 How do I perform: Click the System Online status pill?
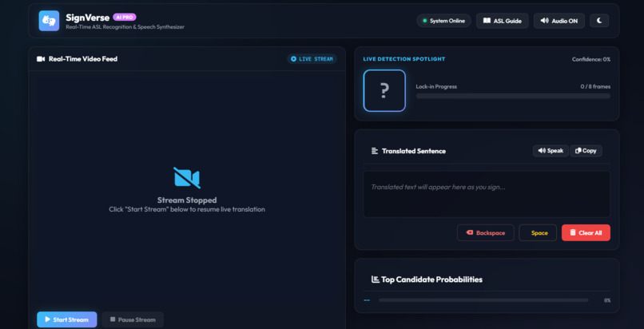click(x=443, y=21)
